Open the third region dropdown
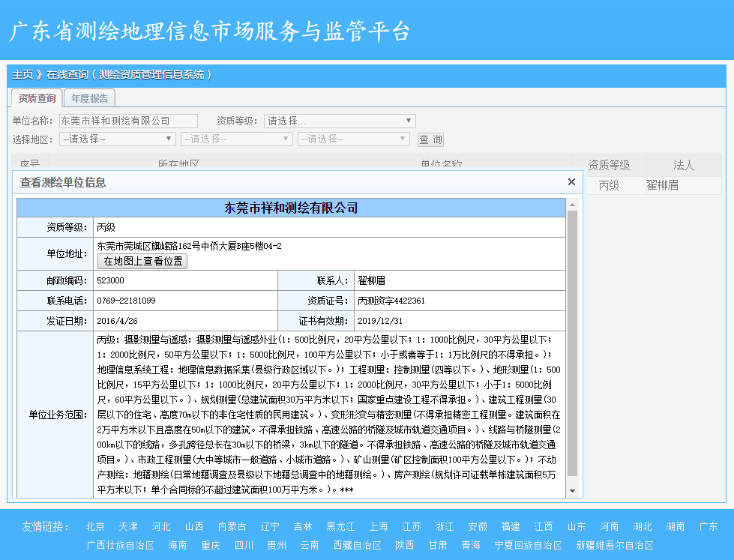 coord(354,139)
